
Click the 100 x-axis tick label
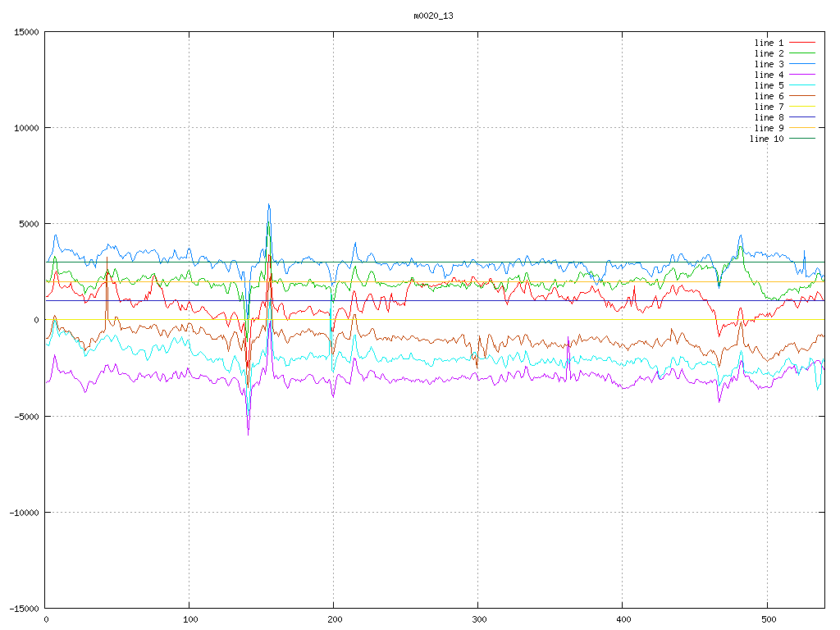point(189,620)
